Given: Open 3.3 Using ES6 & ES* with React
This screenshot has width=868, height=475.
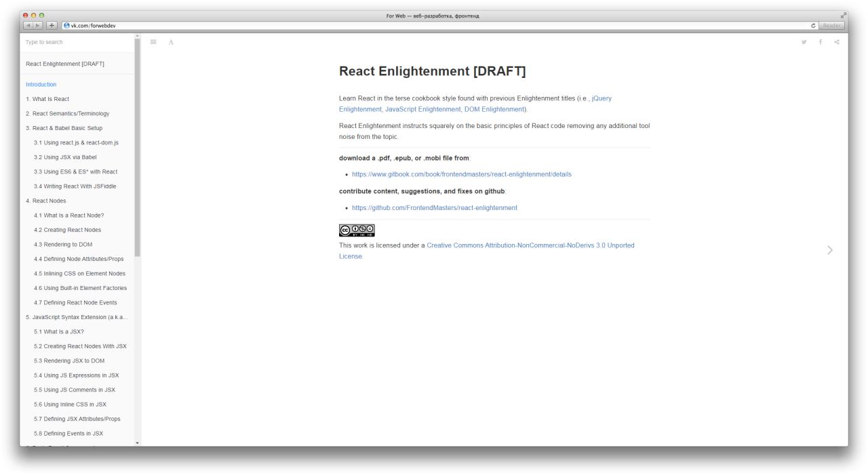Looking at the screenshot, I should coord(76,171).
